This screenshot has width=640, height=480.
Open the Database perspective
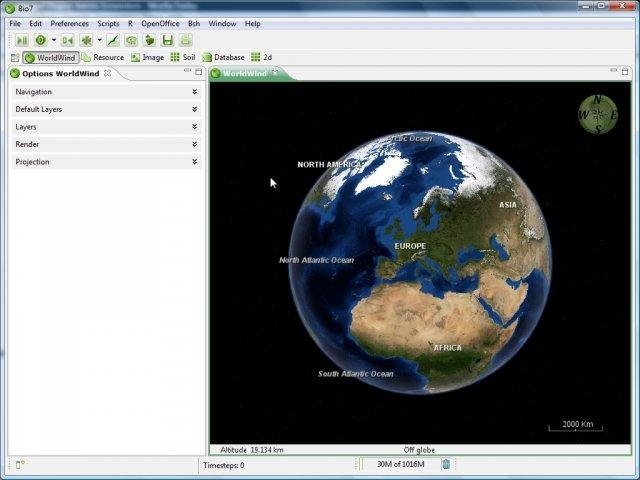[223, 58]
